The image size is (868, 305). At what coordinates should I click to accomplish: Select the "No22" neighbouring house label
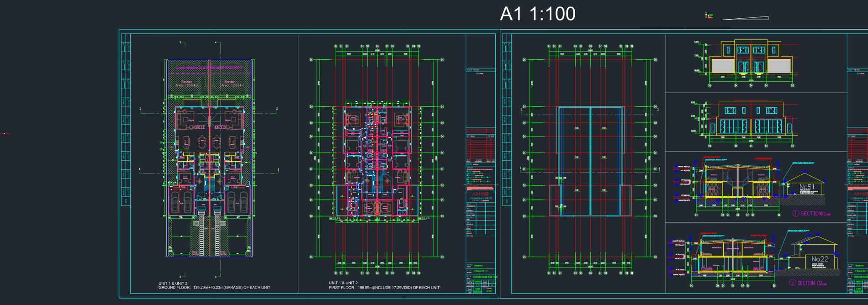click(x=820, y=259)
